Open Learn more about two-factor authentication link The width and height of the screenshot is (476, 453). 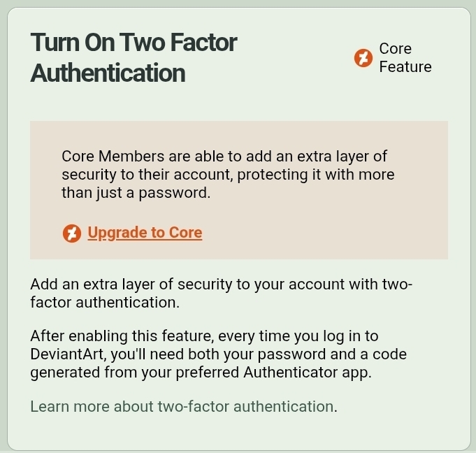click(184, 406)
